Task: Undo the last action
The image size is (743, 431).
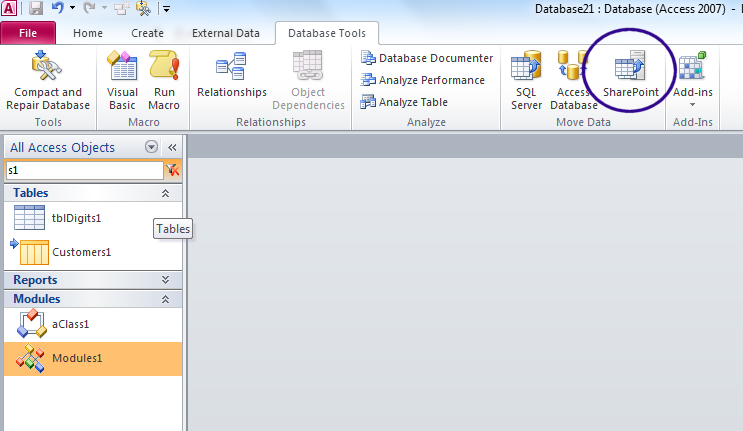Action: click(57, 8)
